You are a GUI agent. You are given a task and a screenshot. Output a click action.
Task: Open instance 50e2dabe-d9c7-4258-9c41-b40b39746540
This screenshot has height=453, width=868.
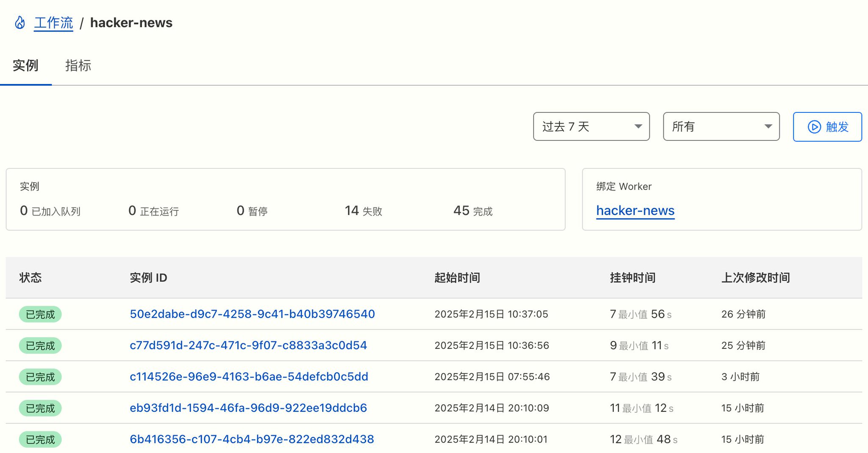pyautogui.click(x=252, y=314)
